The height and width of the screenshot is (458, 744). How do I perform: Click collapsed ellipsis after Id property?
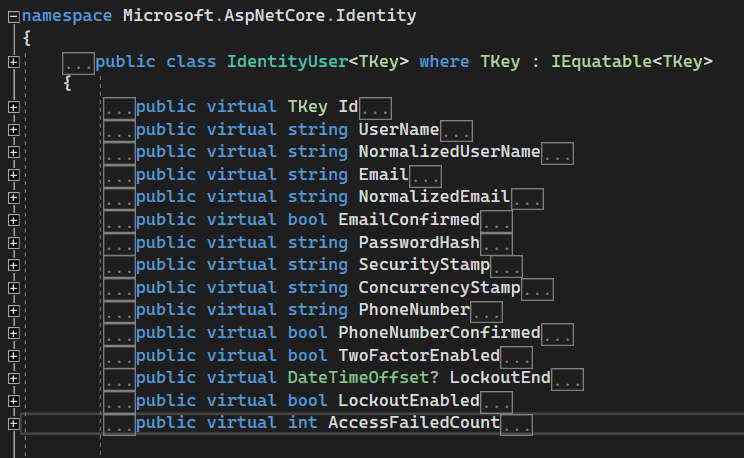coord(375,108)
